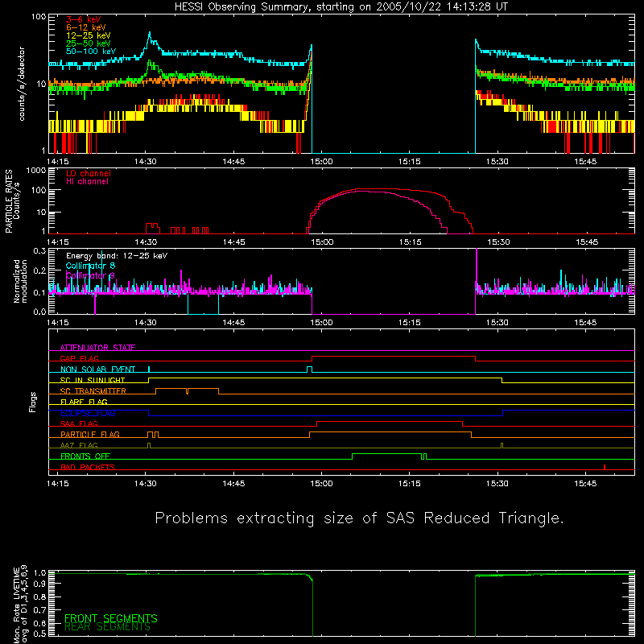Pick the cyan "50-100 keV" legend label
This screenshot has height=644, width=644.
pyautogui.click(x=91, y=52)
